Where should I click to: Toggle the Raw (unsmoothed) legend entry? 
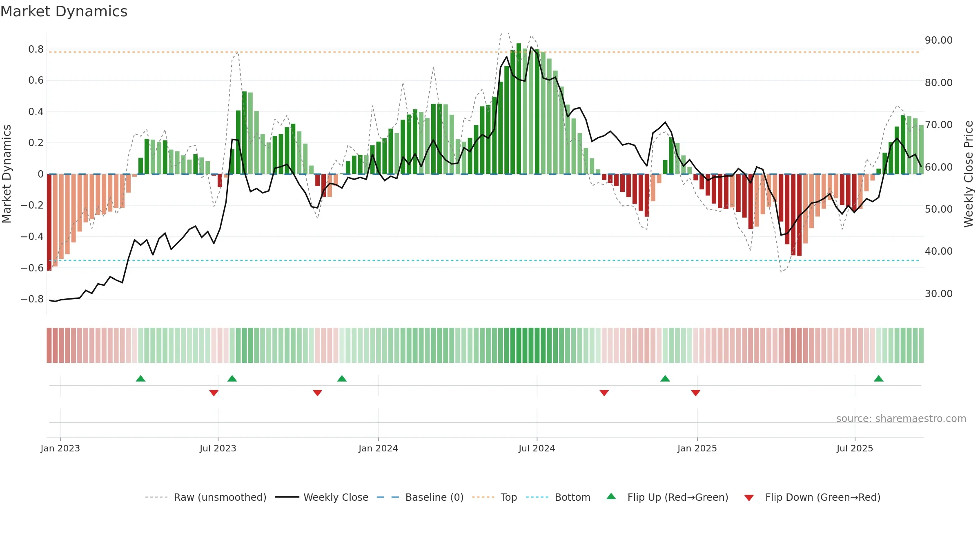tap(205, 497)
